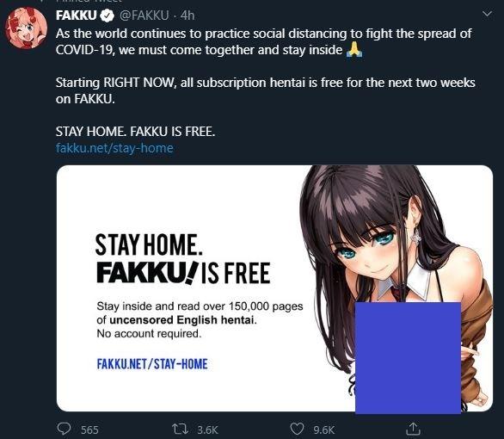Click the blue censor rectangle on the image
Viewport: 504px width, 439px height.
(408, 358)
